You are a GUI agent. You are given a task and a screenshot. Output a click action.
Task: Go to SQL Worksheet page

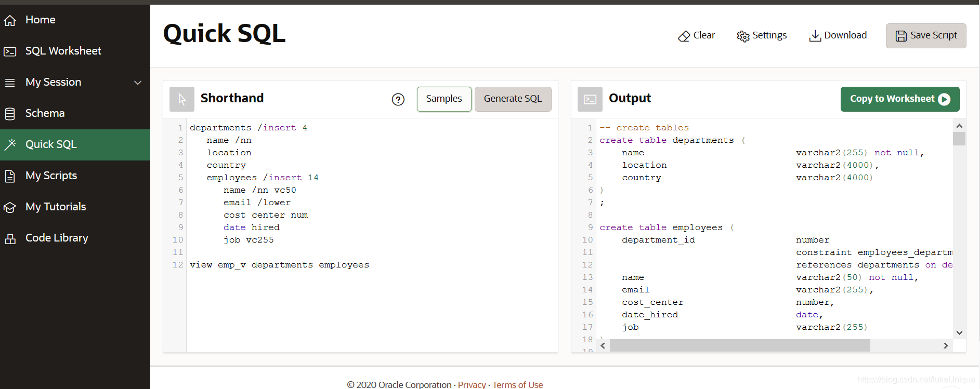[x=75, y=51]
